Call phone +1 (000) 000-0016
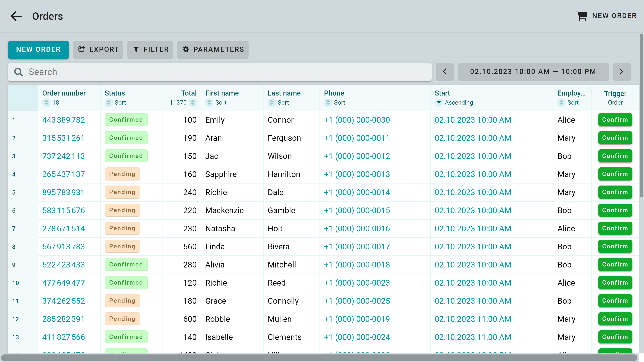The height and width of the screenshot is (362, 644). [x=357, y=228]
